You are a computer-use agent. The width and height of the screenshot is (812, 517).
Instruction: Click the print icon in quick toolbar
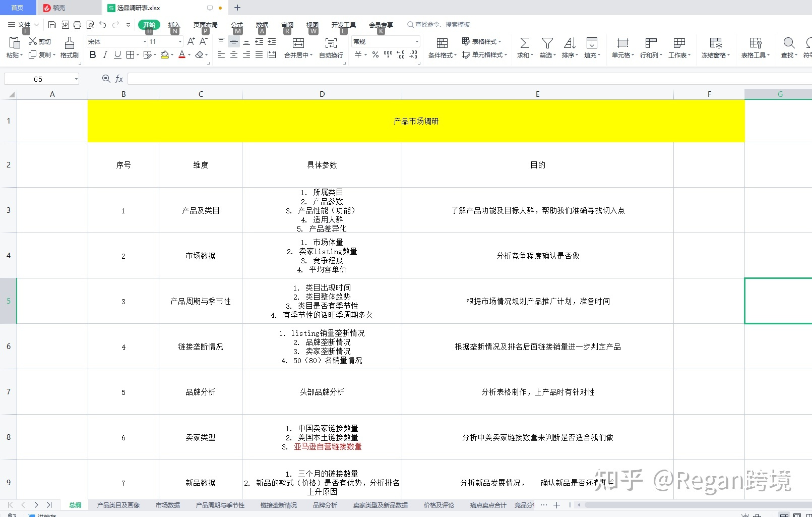pos(77,25)
